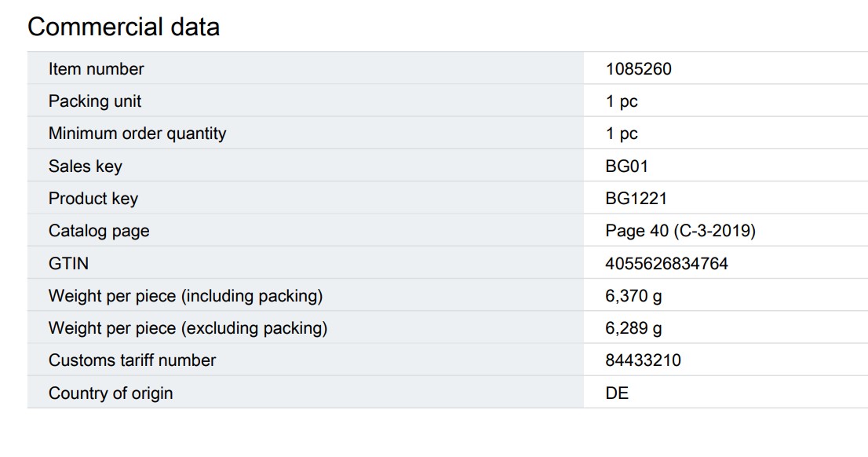The image size is (868, 457).
Task: Select the GTIN number 4055626834764
Action: pos(666,264)
